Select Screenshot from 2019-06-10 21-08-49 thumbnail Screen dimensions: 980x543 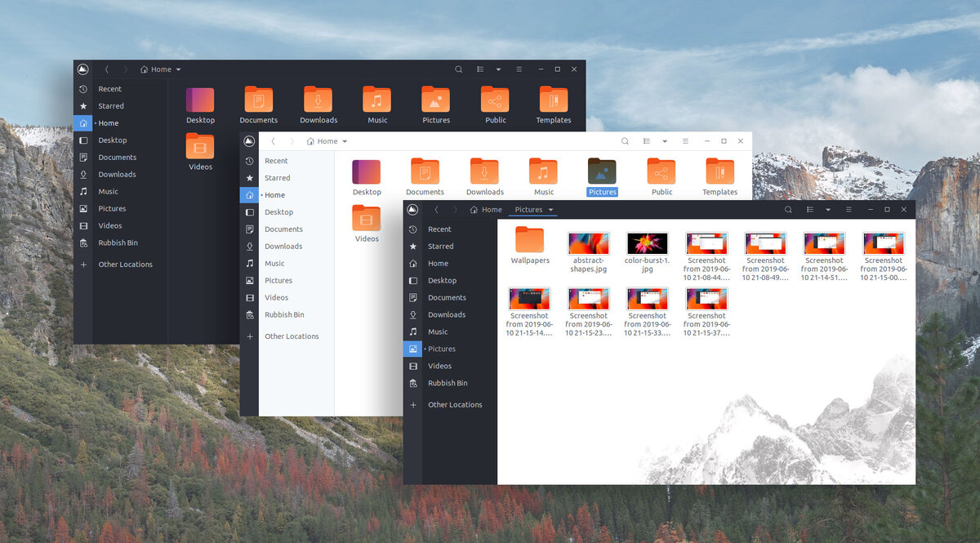(x=765, y=243)
